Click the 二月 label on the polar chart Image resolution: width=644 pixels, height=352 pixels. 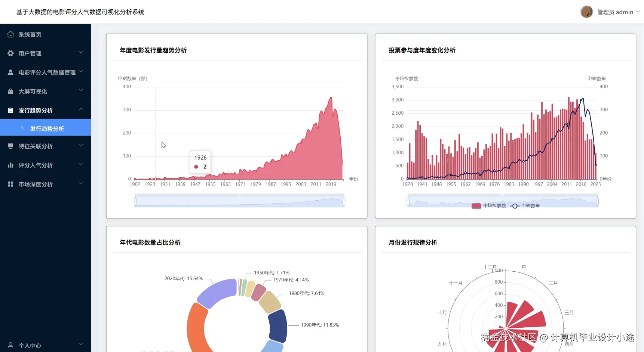pos(553,283)
